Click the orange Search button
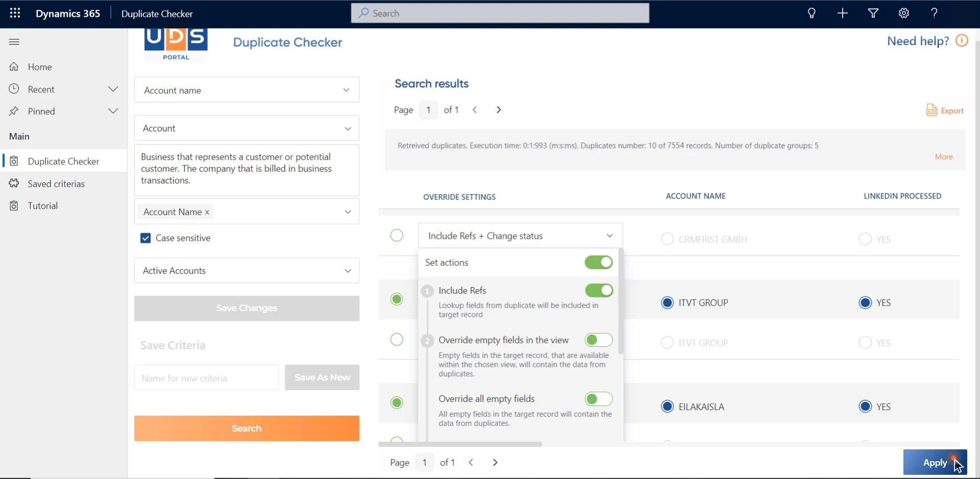The image size is (980, 479). point(247,428)
